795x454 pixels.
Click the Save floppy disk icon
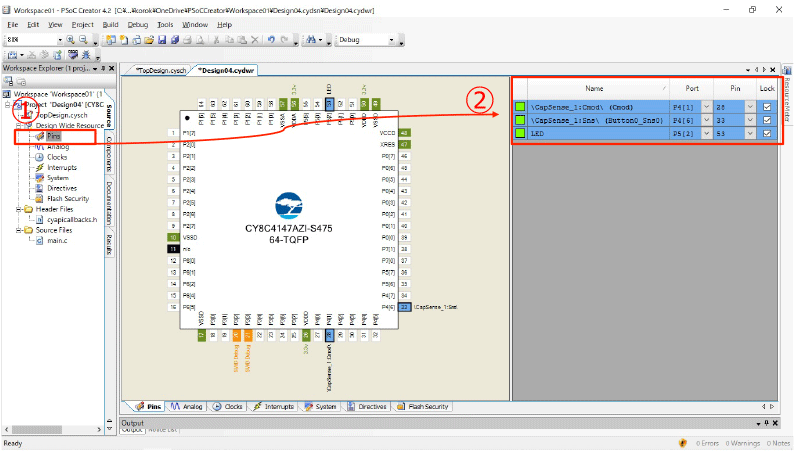point(162,40)
